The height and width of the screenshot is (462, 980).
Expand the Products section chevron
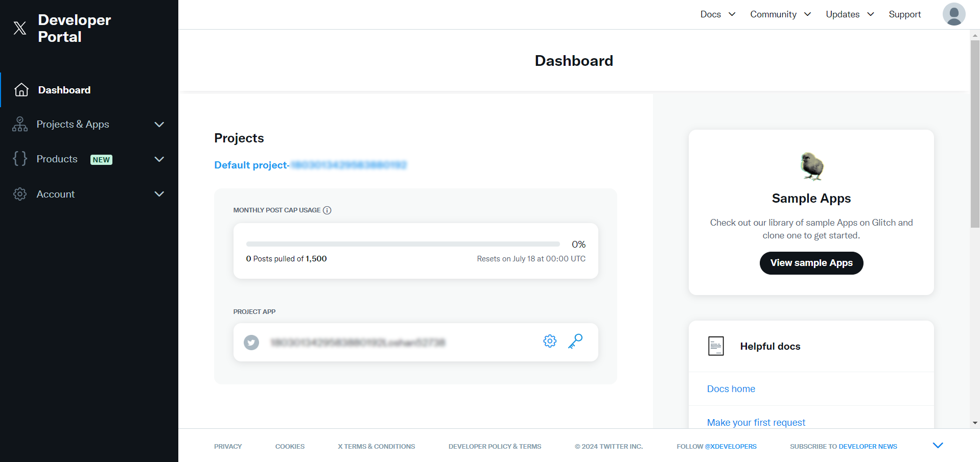point(159,159)
